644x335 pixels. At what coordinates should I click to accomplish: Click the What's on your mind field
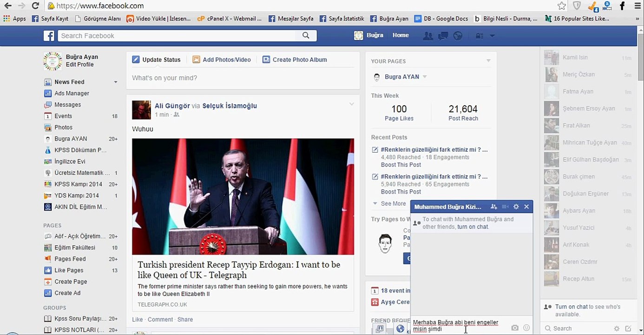point(243,78)
